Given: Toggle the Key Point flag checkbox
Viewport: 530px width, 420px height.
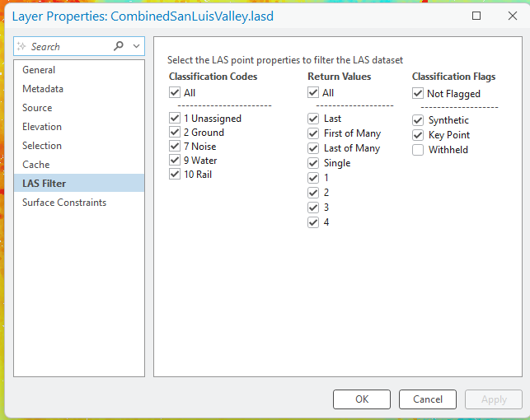Looking at the screenshot, I should tap(419, 135).
